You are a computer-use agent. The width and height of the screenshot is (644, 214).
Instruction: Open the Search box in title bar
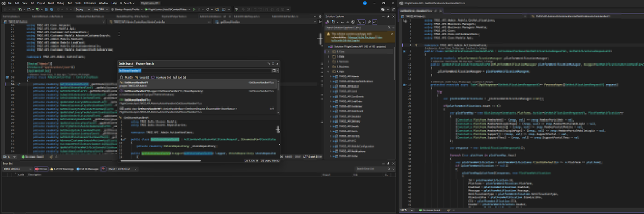127,3
